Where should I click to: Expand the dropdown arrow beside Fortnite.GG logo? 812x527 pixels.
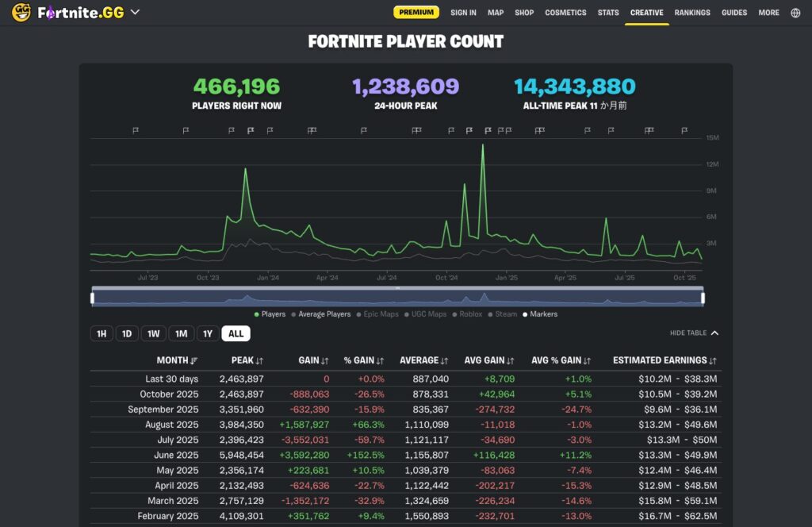(135, 12)
